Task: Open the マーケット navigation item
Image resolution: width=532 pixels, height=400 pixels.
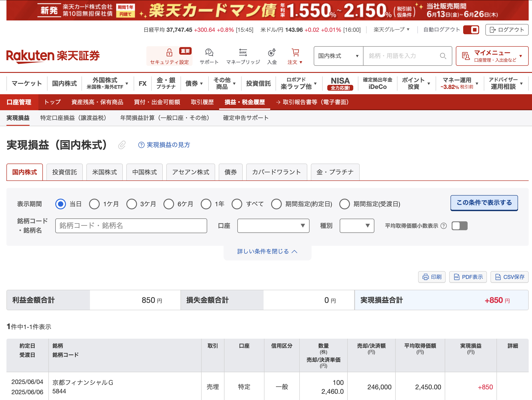Action: click(27, 84)
